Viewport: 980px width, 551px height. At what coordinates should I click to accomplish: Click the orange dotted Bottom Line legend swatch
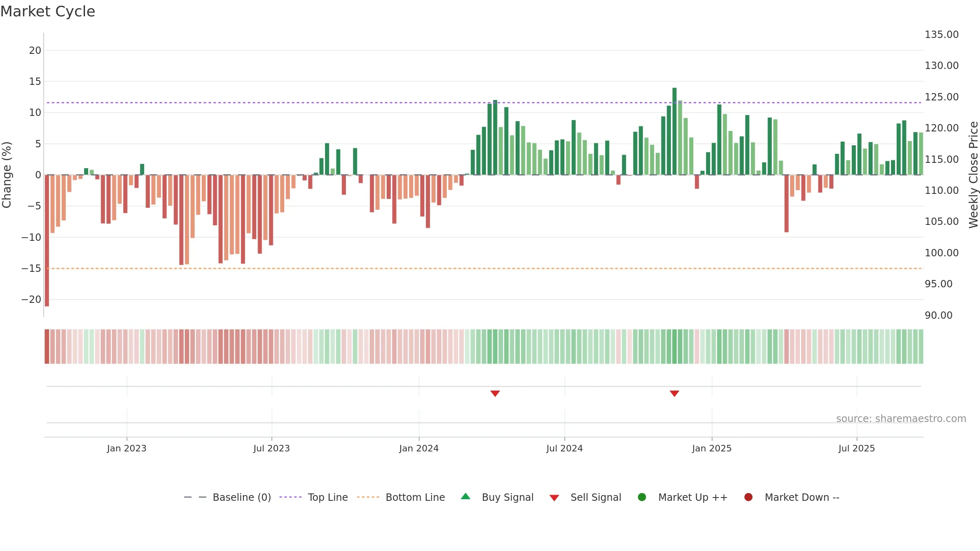pyautogui.click(x=368, y=497)
